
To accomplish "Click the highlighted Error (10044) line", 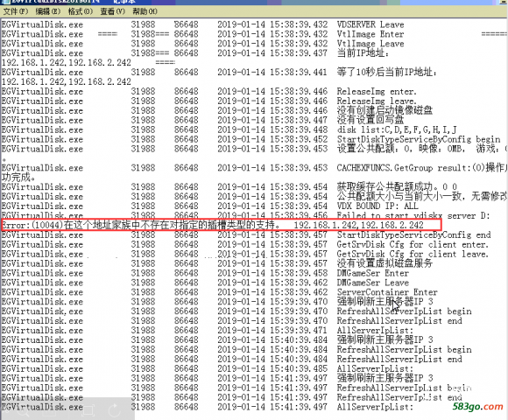I will [x=222, y=225].
